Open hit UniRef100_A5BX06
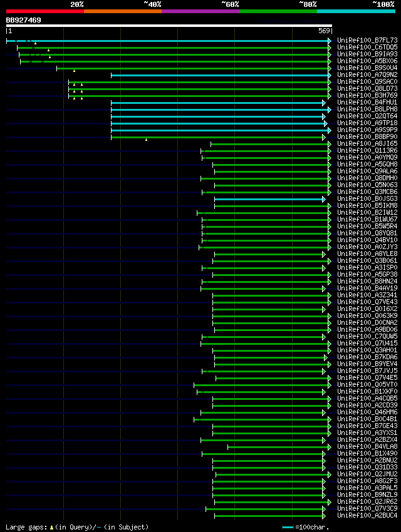Viewport: 401px width, 532px height. coord(367,61)
